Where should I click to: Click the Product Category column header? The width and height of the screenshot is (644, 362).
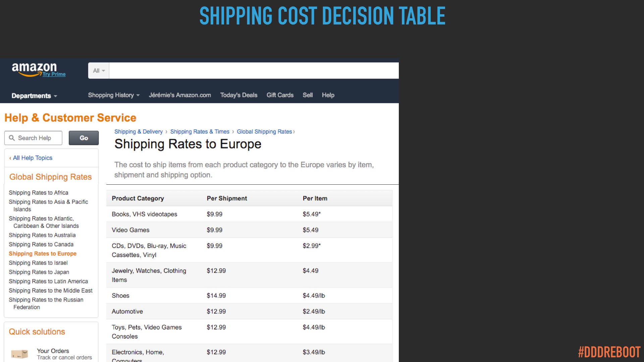pos(138,198)
